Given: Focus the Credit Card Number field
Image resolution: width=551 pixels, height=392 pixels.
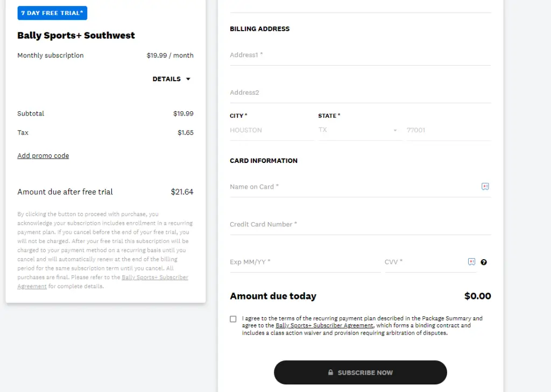Looking at the screenshot, I should coord(360,224).
